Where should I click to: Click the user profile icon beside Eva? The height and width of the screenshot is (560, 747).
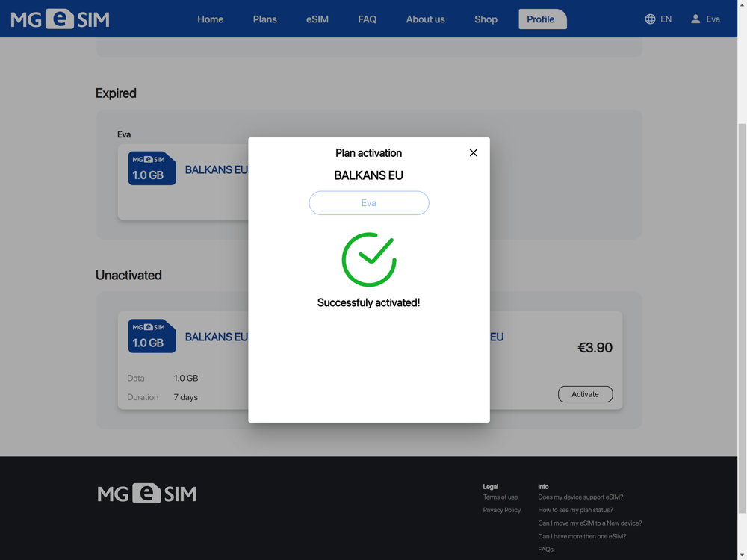point(695,19)
